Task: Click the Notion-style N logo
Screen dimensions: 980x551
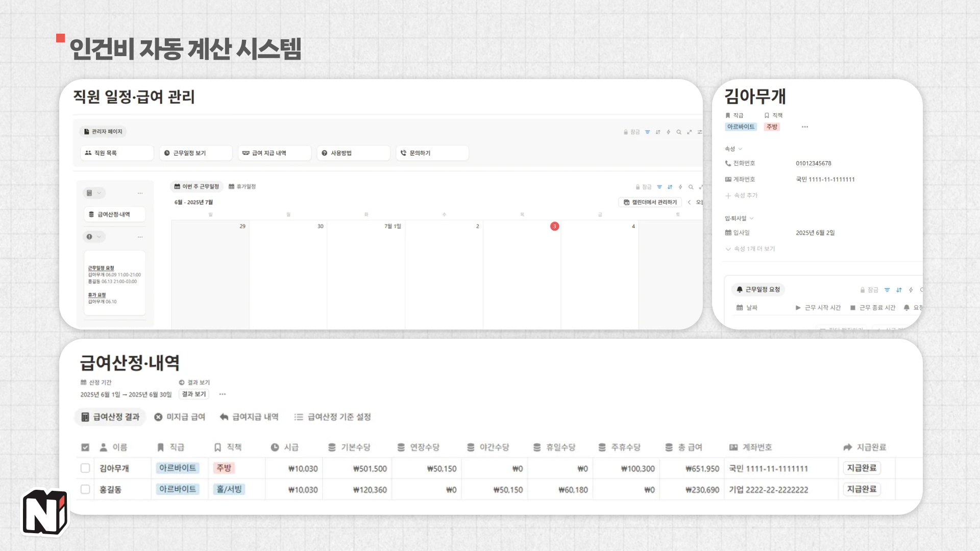Action: point(45,512)
